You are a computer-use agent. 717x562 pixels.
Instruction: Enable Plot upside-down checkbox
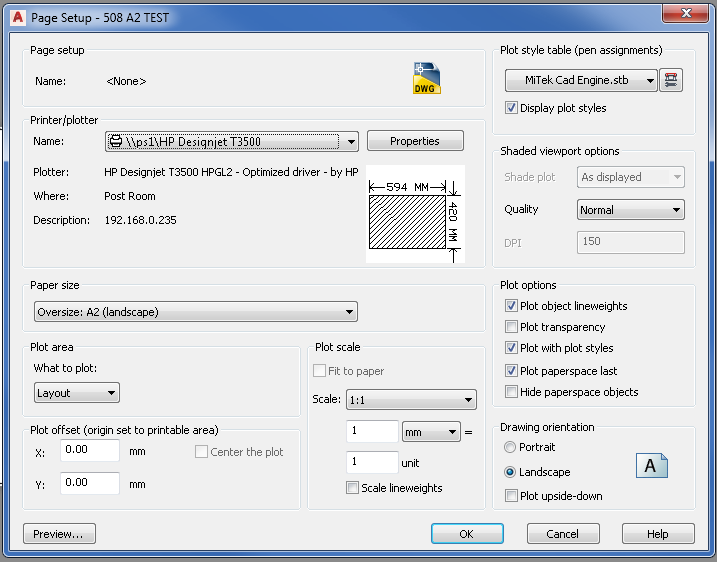coord(511,496)
